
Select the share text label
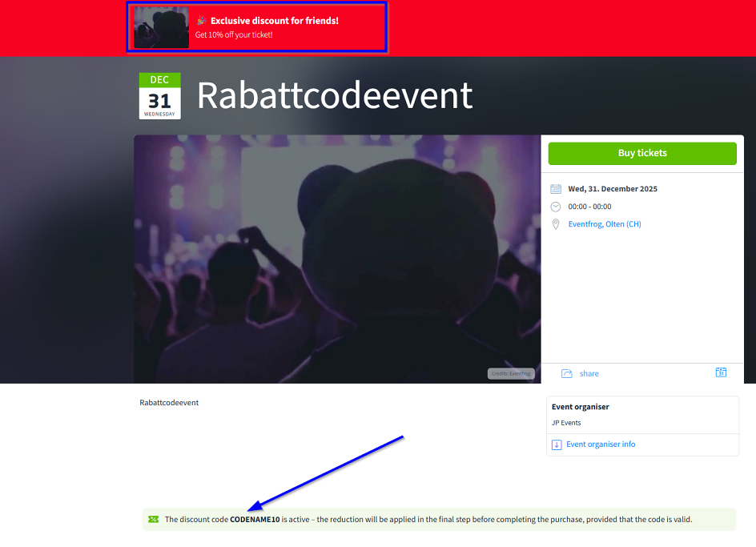(589, 374)
